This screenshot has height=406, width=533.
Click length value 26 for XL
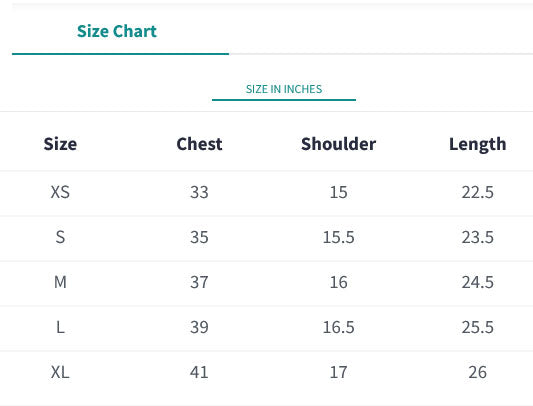point(478,372)
